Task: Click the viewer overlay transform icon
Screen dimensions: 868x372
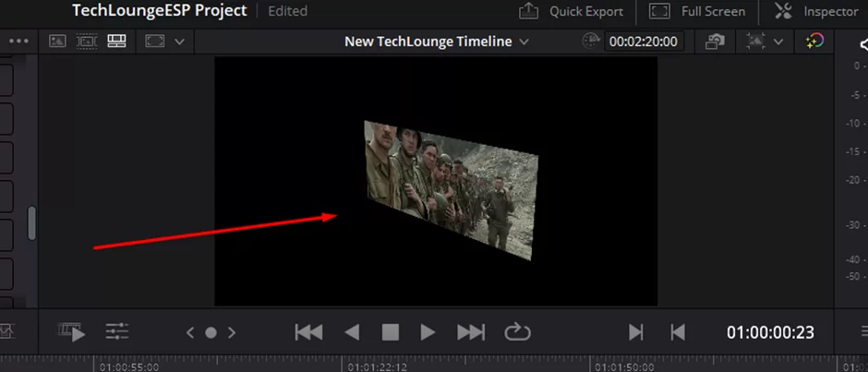Action: [755, 42]
